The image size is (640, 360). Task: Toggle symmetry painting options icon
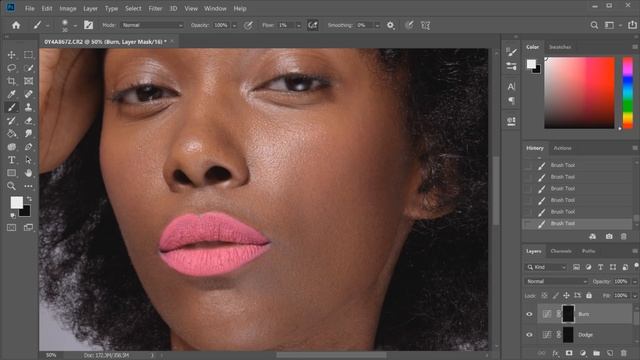(426, 25)
